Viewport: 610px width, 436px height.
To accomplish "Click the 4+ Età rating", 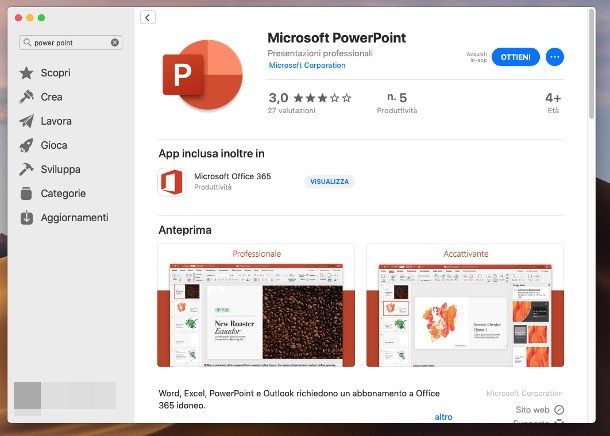I will (553, 103).
